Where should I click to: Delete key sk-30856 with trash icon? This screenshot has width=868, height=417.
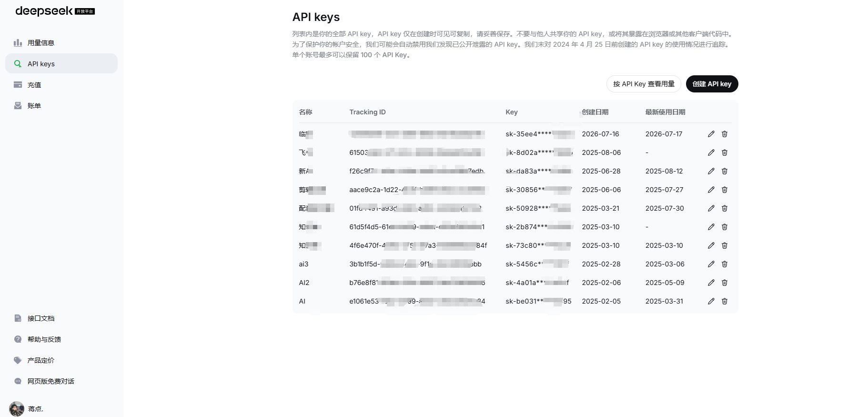[725, 190]
